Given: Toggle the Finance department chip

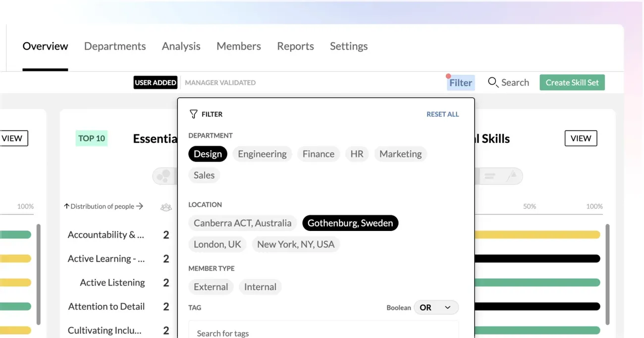Looking at the screenshot, I should pos(319,154).
